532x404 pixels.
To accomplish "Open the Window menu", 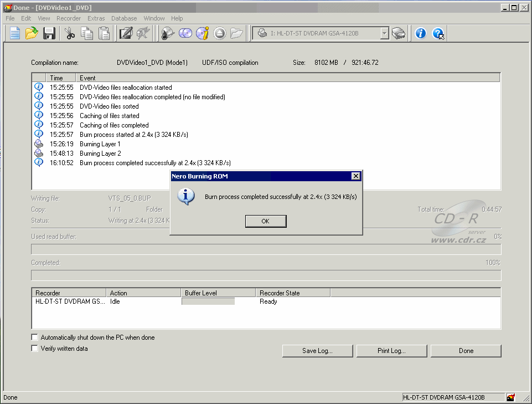I will (x=154, y=18).
